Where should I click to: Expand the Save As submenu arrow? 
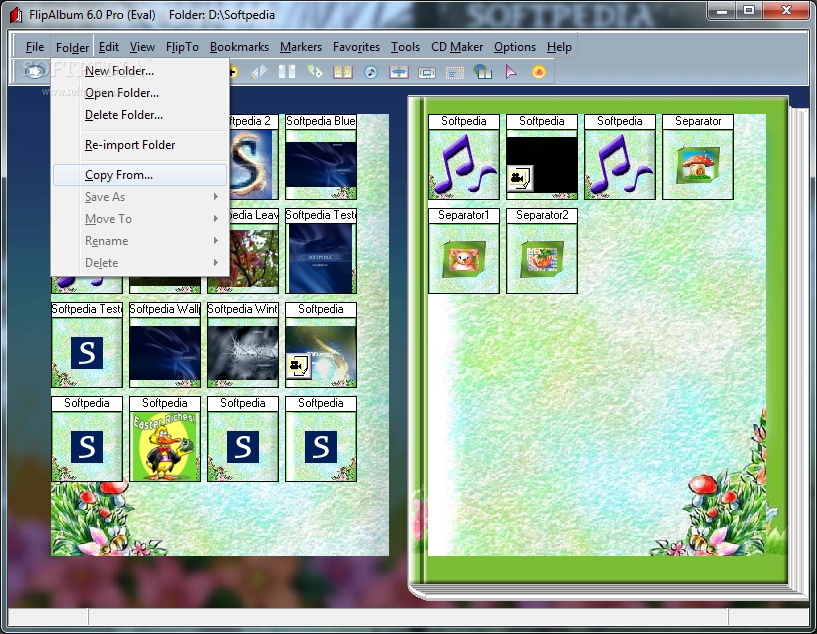(215, 197)
